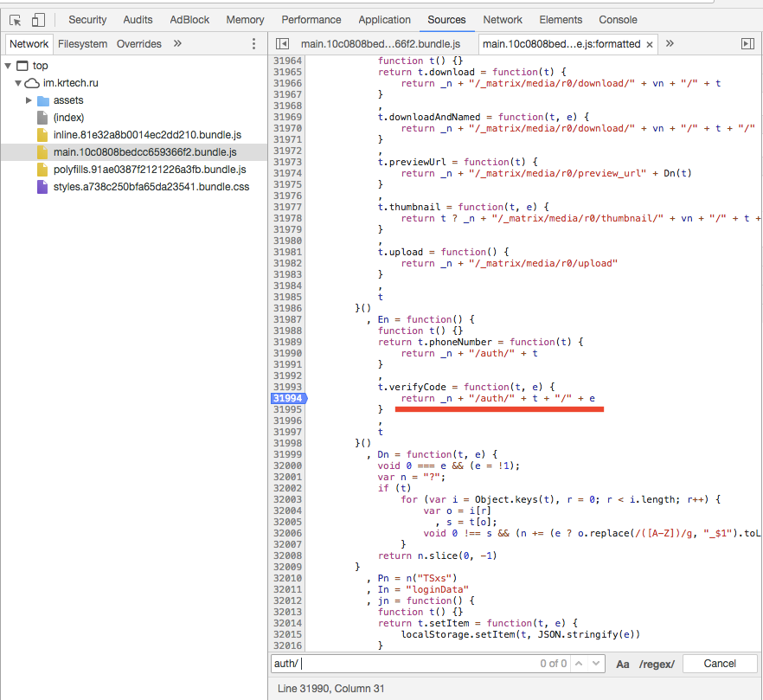Hide the file navigator sidebar
Screen dimensions: 763x700
[x=282, y=44]
